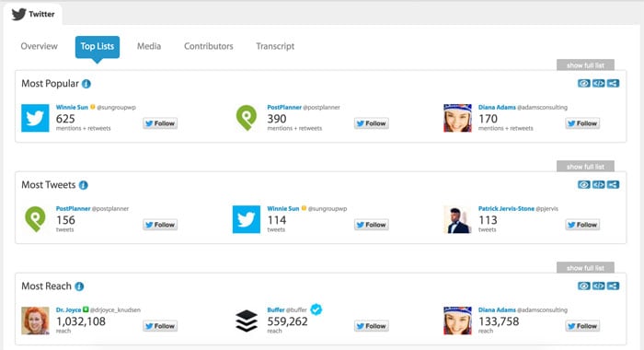
Task: Click info icon next to Most Reach
Action: 79,286
